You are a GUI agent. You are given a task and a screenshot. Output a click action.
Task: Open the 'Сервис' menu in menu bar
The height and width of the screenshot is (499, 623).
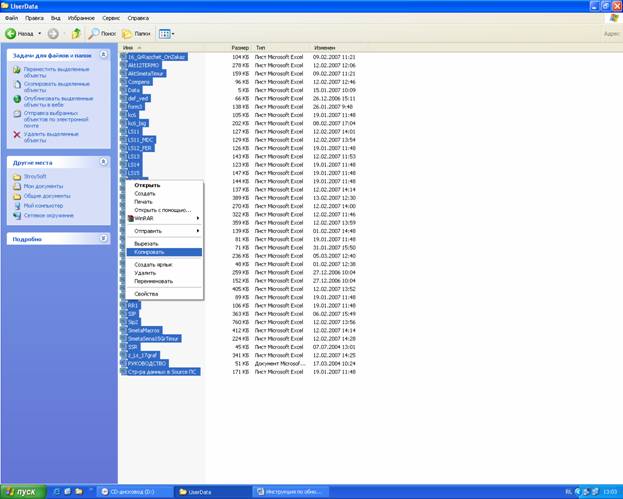click(111, 18)
